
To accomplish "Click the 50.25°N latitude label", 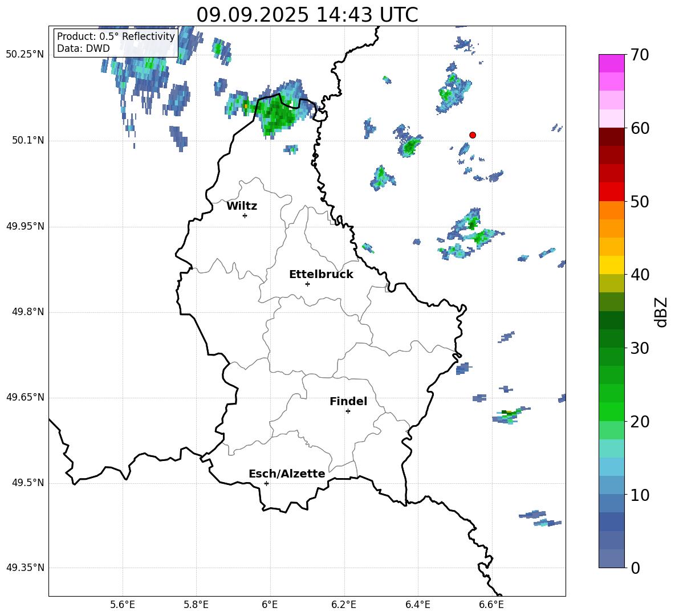I will (x=25, y=55).
